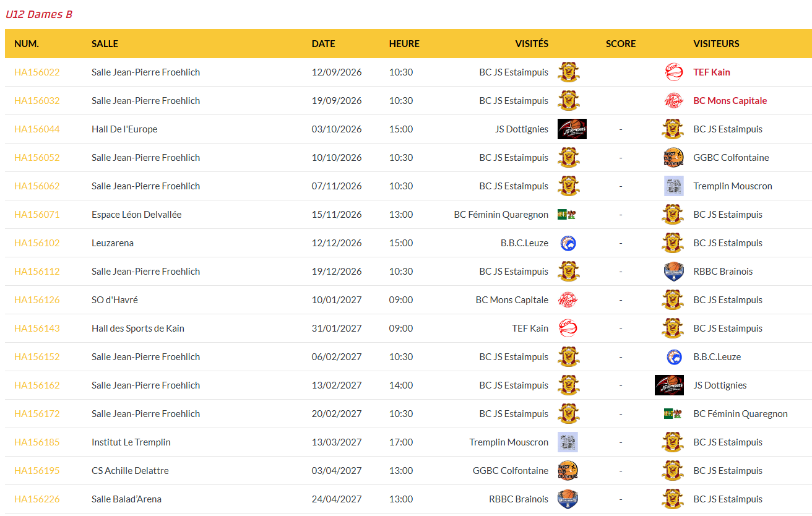Open match number HA156022
812x516 pixels.
(x=37, y=72)
